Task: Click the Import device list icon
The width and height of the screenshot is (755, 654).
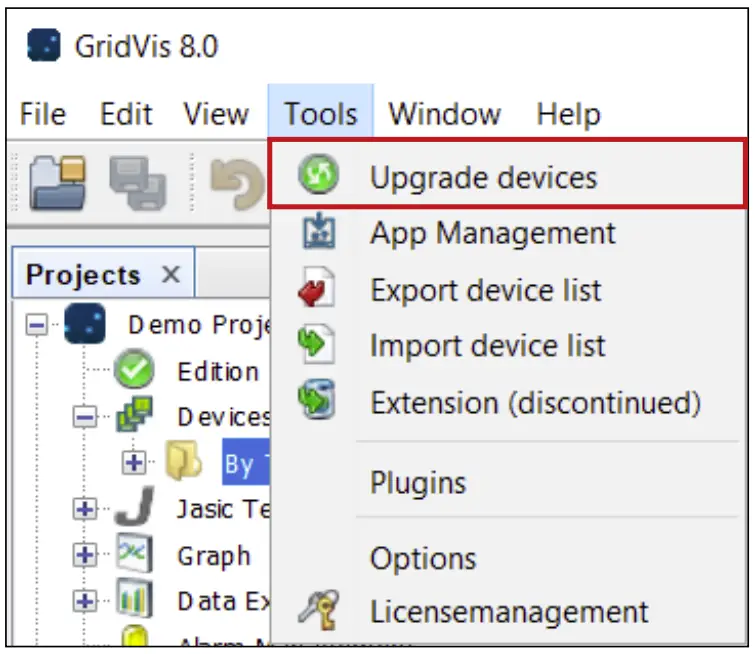Action: [319, 346]
